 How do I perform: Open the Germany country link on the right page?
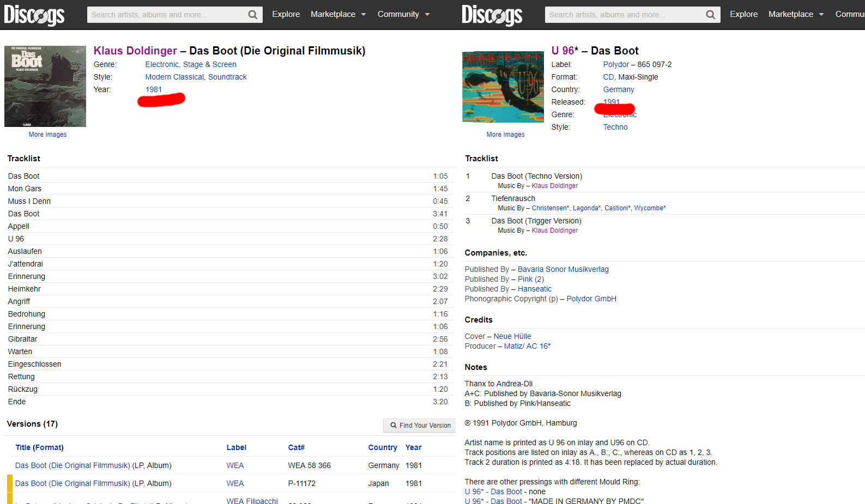tap(619, 89)
